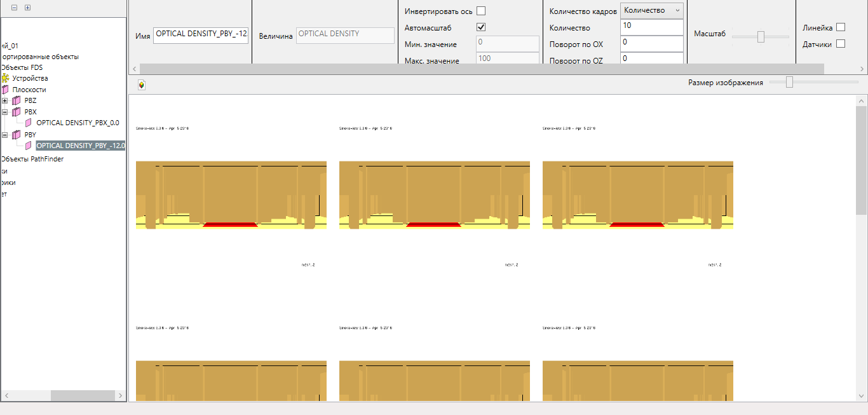Click the bottom-left optical density frame image
Viewport: 868px width, 415px height.
[231, 381]
